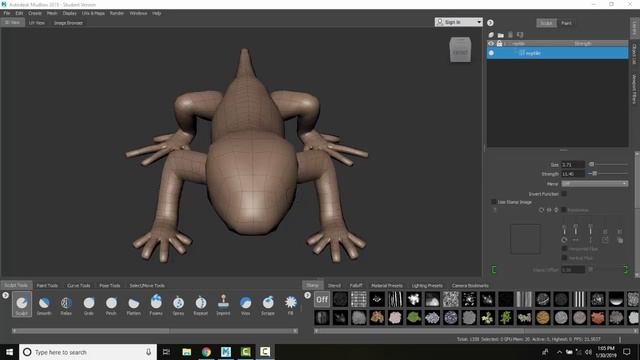Open the File menu
The image size is (640, 360).
pyautogui.click(x=7, y=13)
